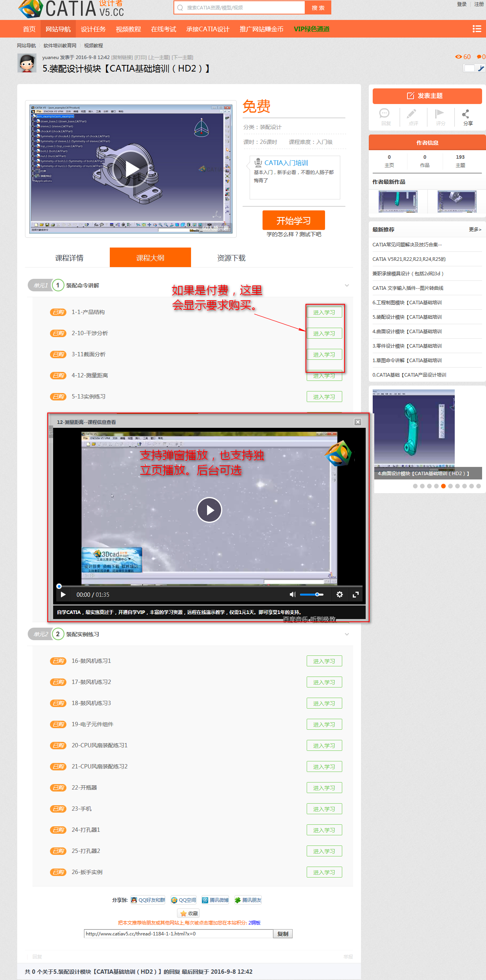Viewport: 486px width, 980px height.
Task: Click the 搜索 search button
Action: [x=318, y=7]
